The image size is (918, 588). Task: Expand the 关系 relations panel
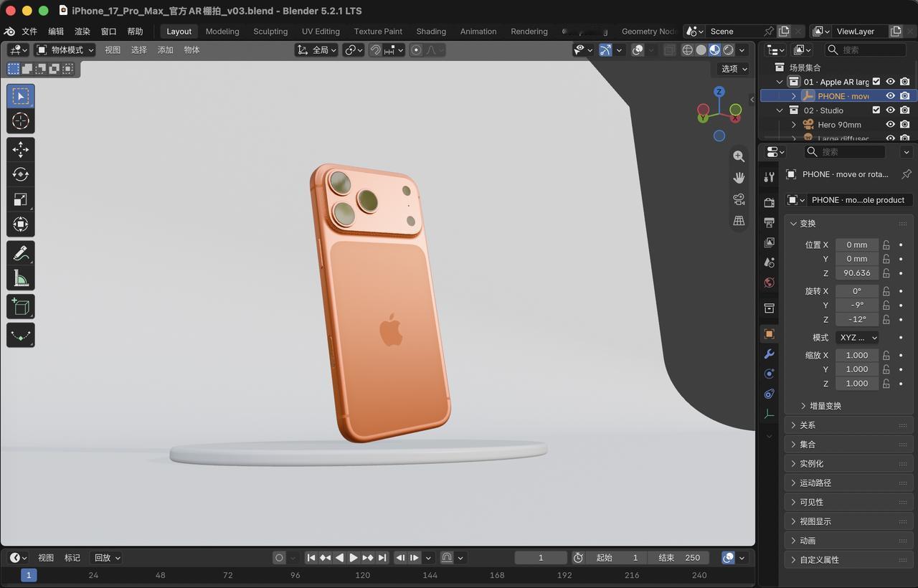pyautogui.click(x=794, y=425)
